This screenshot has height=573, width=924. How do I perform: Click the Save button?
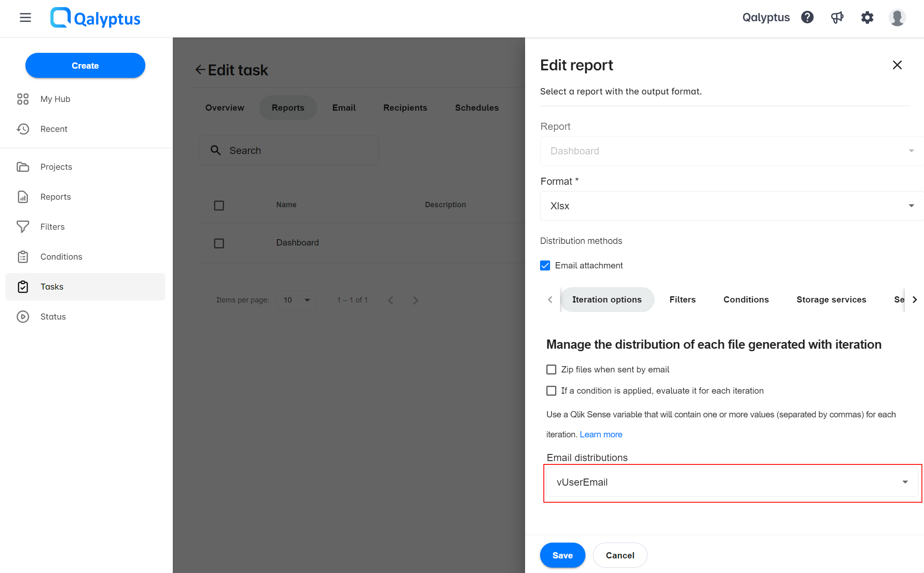[x=562, y=555]
